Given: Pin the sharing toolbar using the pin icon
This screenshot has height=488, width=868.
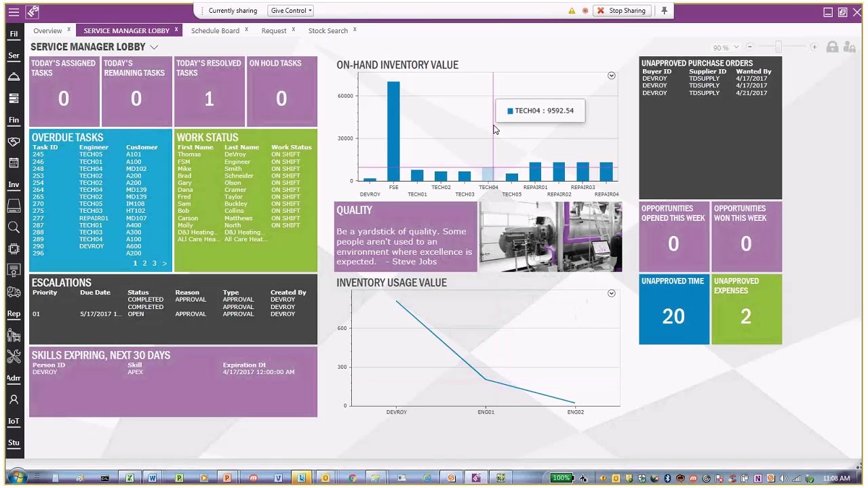Looking at the screenshot, I should pos(664,10).
